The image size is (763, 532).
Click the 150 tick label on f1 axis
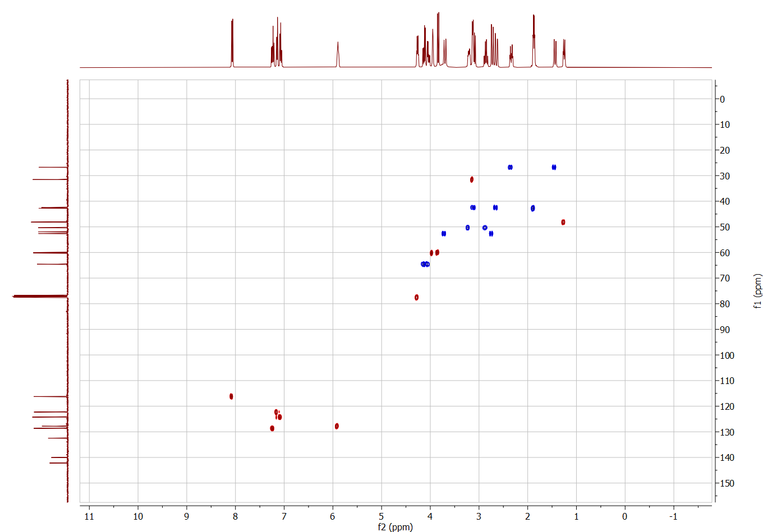click(x=727, y=483)
